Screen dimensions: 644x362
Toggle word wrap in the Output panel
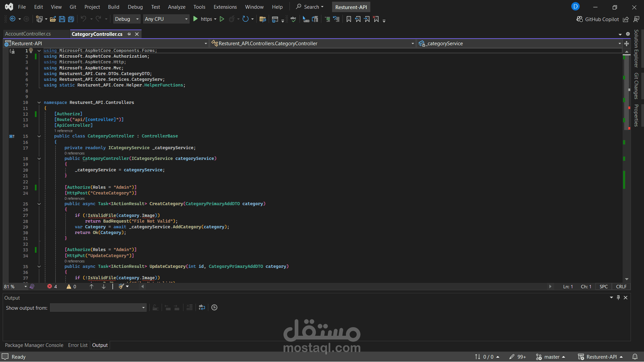click(202, 308)
